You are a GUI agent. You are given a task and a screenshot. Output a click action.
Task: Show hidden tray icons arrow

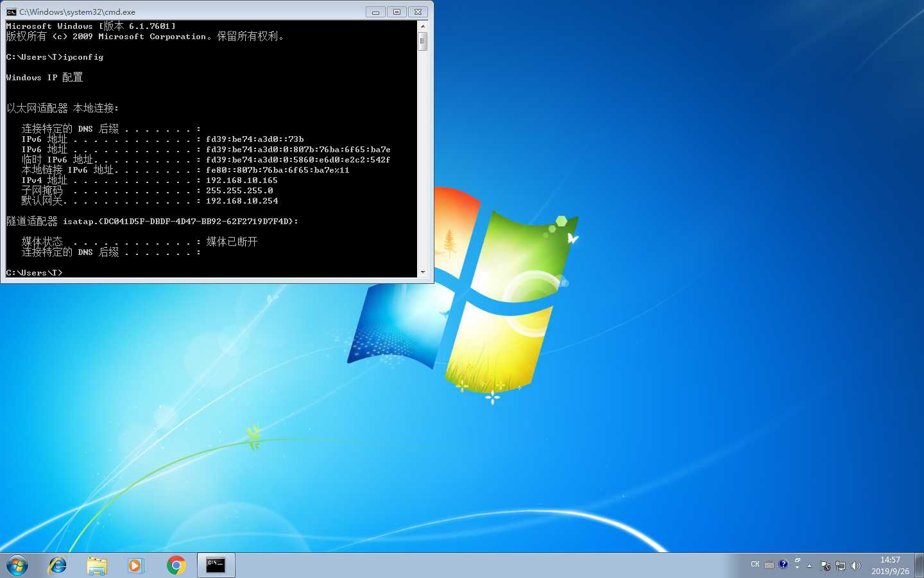810,566
